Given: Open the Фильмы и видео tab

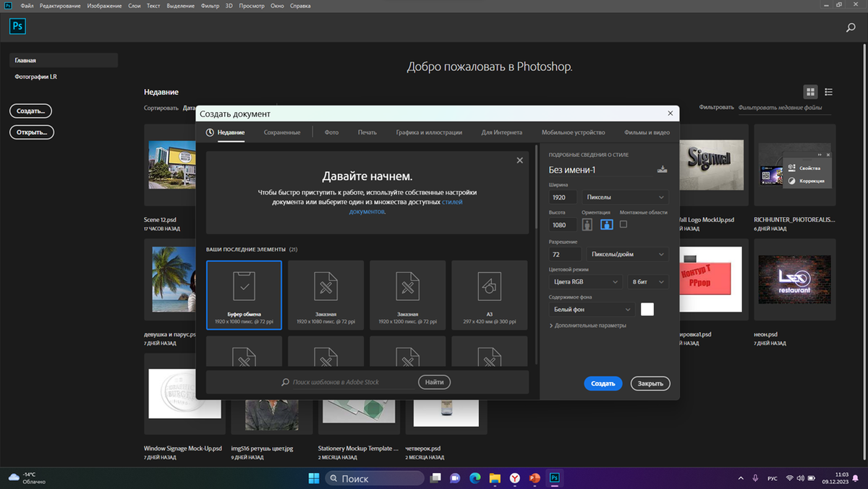Looking at the screenshot, I should pyautogui.click(x=647, y=132).
